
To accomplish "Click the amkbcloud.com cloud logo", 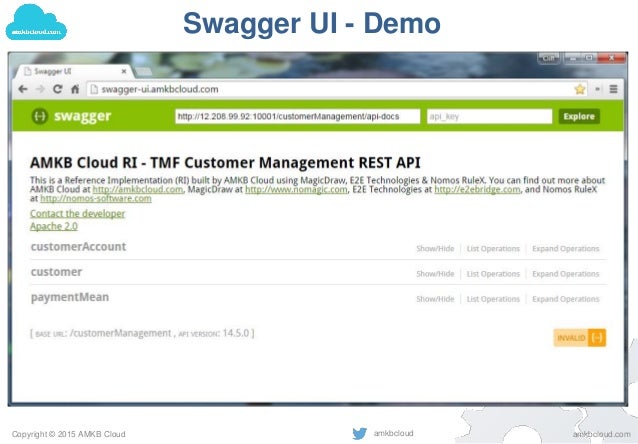I will (36, 22).
